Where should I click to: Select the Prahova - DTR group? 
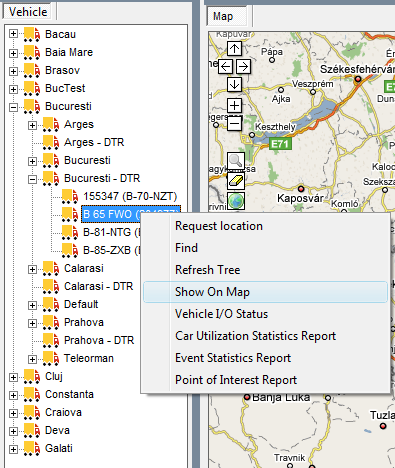[99, 340]
